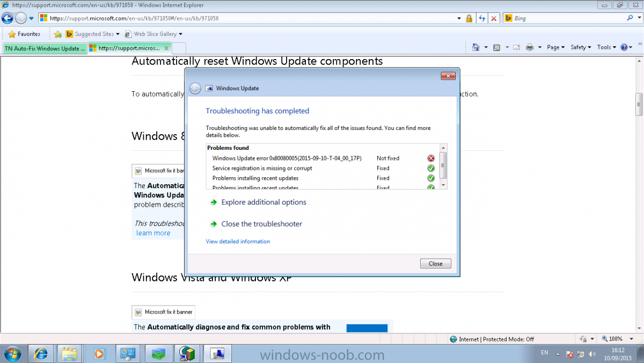Image resolution: width=644 pixels, height=363 pixels.
Task: Click the red Not fixed error icon
Action: (x=431, y=158)
